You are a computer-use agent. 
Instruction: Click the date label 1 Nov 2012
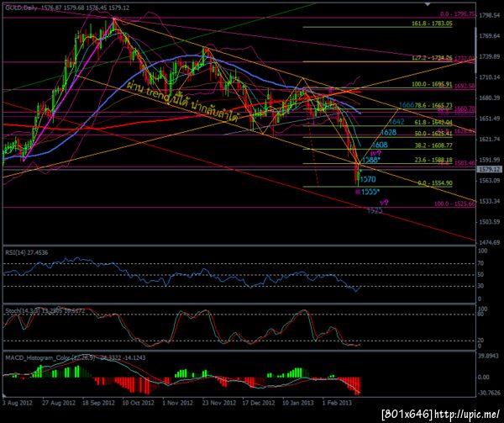(177, 403)
